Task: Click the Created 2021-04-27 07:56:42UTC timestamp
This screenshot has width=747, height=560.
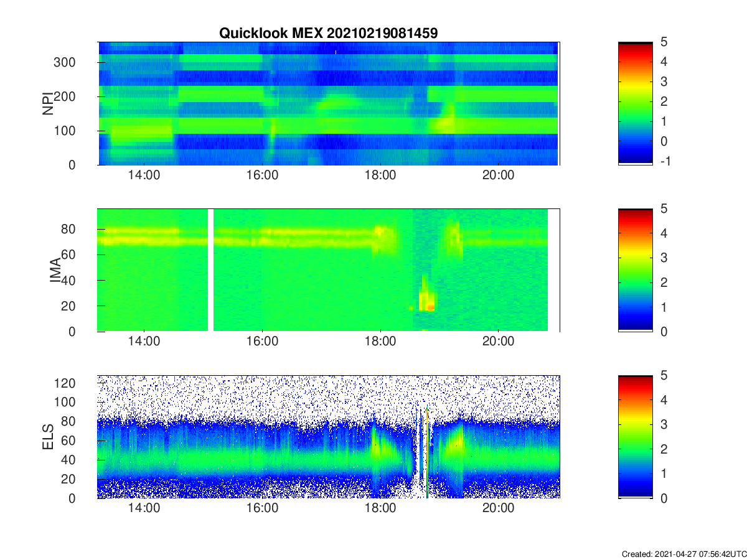Action: pyautogui.click(x=684, y=554)
